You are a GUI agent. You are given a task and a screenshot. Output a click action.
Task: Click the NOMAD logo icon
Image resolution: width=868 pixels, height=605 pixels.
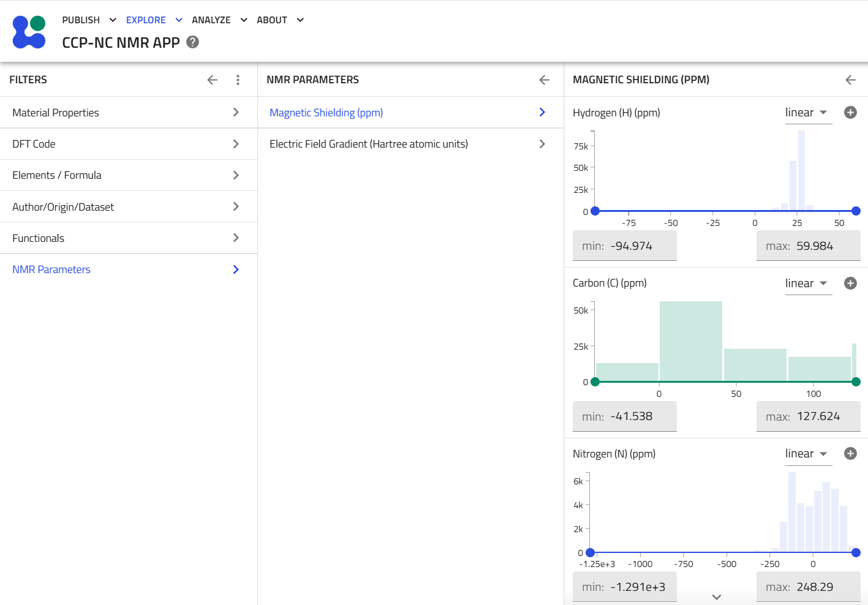29,32
